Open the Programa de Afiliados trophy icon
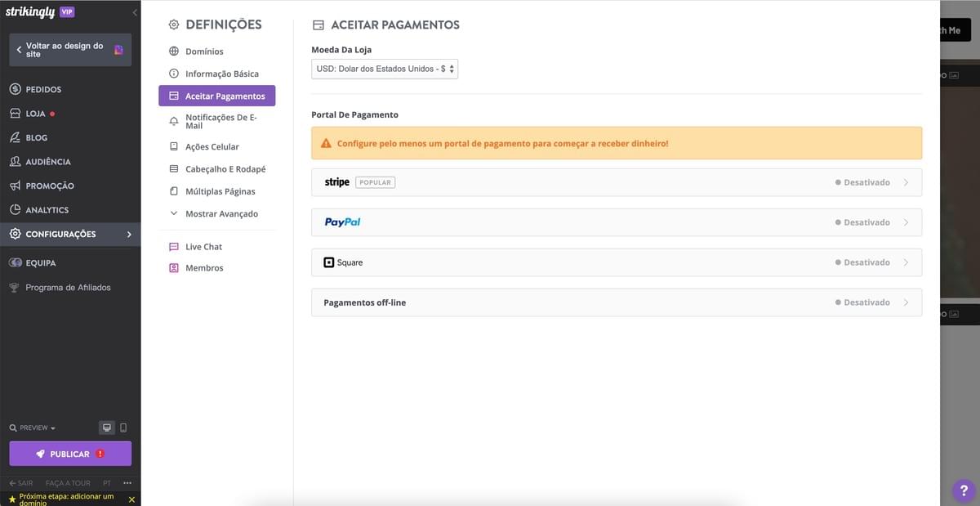This screenshot has width=980, height=506. pyautogui.click(x=15, y=287)
